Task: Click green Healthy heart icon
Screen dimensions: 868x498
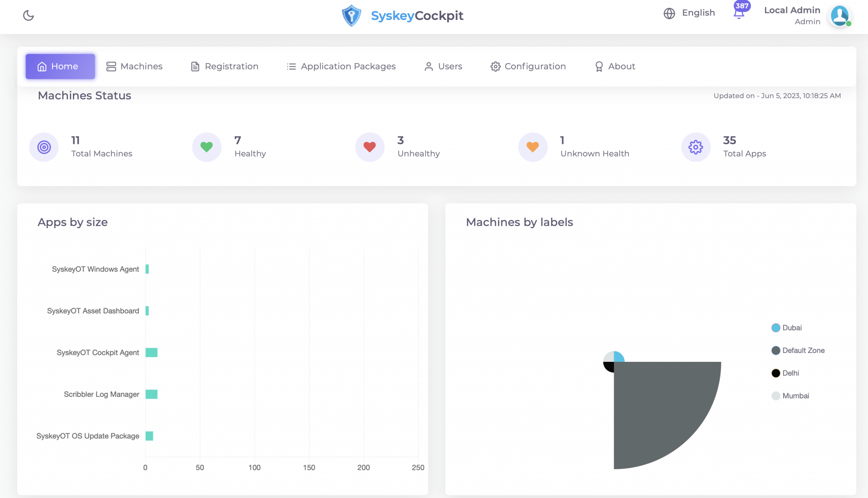Action: pyautogui.click(x=207, y=147)
